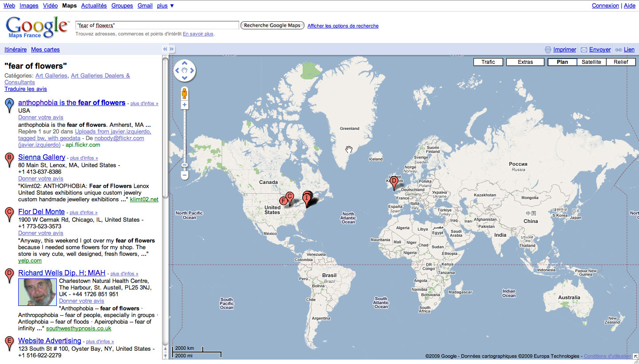The image size is (639, 364).
Task: Click pan right arrow on map control
Action: [x=192, y=70]
